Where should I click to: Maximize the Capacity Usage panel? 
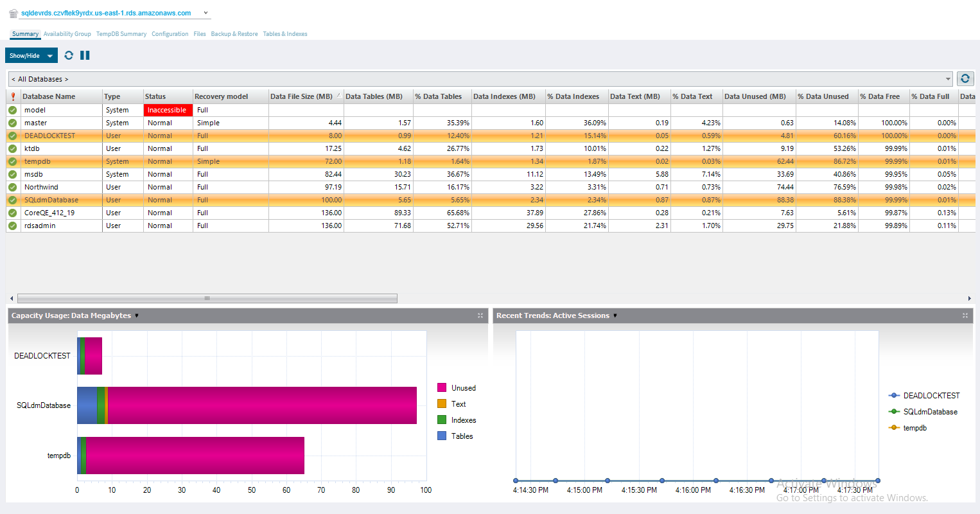click(x=480, y=315)
